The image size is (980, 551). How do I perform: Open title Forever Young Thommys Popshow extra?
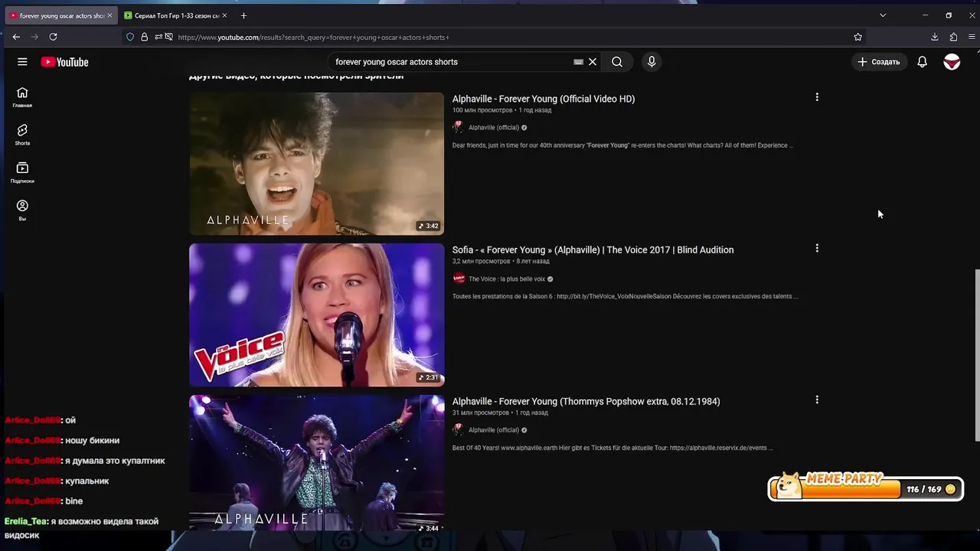coord(586,401)
